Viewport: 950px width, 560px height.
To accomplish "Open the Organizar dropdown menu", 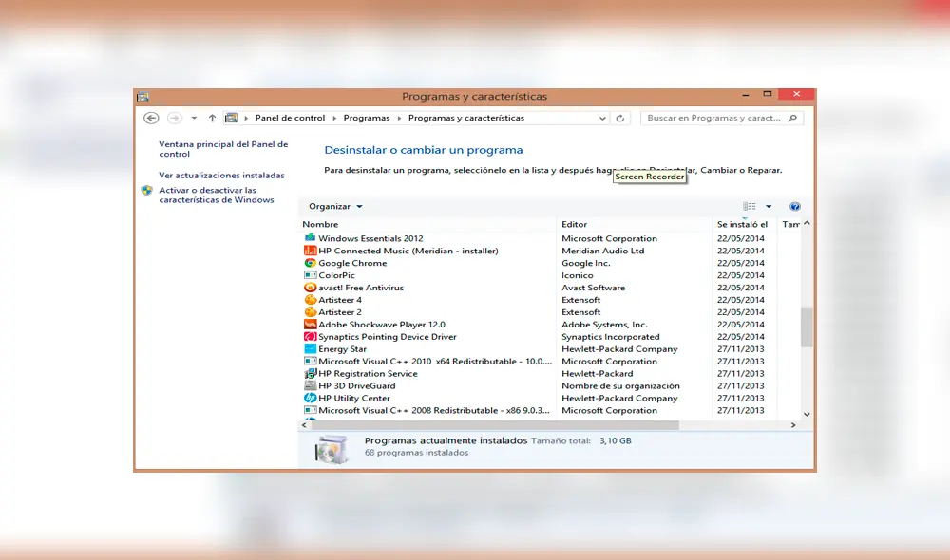I will coord(334,206).
